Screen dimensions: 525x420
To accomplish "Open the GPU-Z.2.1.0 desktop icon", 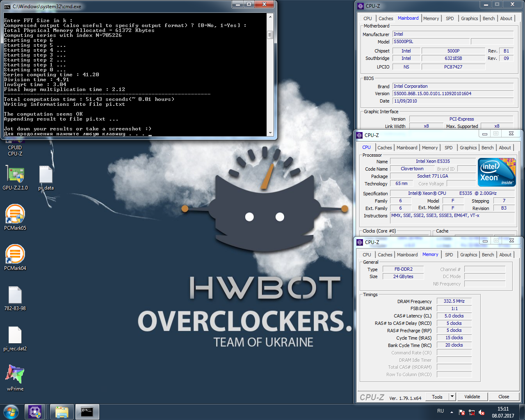I will [15, 177].
